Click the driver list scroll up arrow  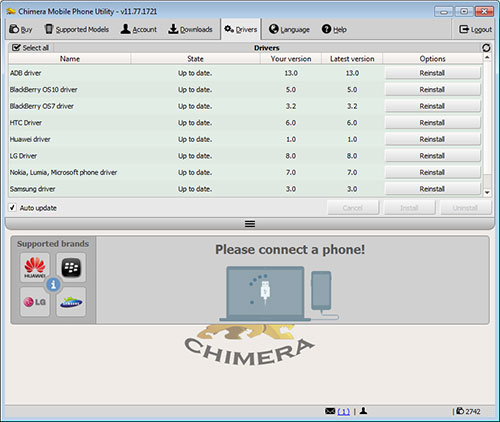pos(487,58)
